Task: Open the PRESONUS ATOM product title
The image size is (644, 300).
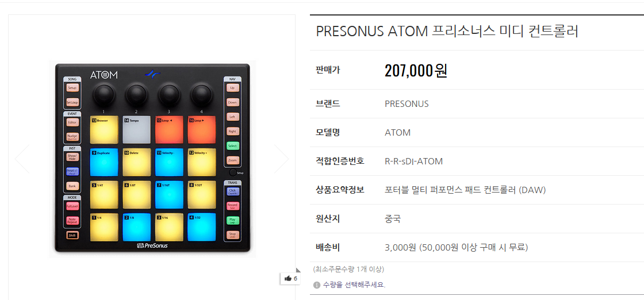Action: (x=447, y=31)
